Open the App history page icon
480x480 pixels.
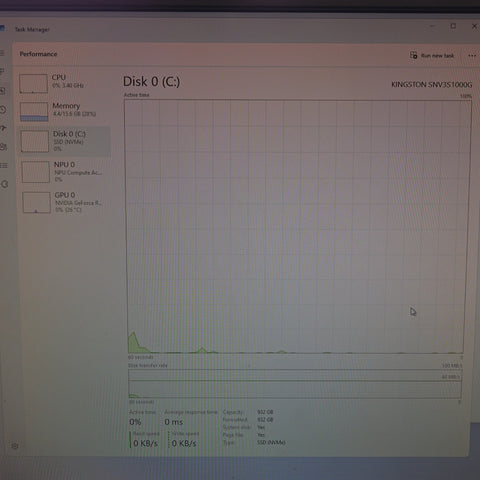point(3,109)
